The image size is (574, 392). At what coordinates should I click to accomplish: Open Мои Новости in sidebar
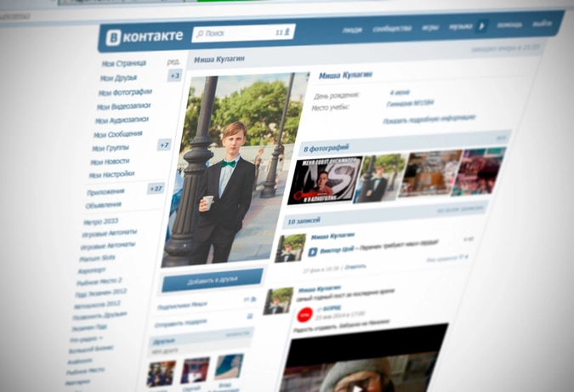point(110,162)
